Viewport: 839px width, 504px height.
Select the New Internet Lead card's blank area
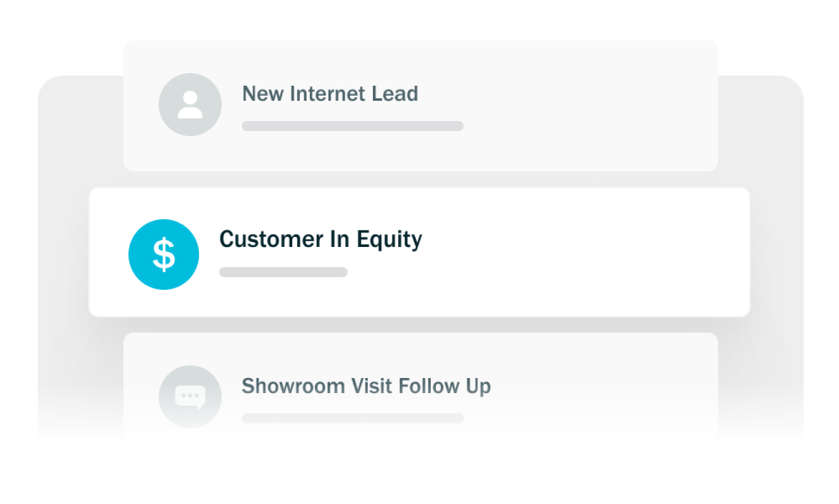pos(592,106)
